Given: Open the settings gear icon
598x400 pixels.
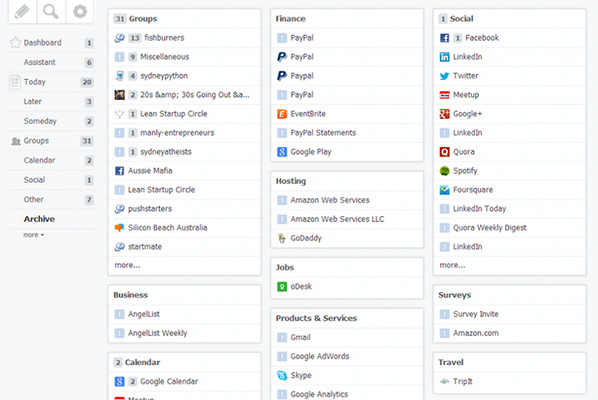Looking at the screenshot, I should pos(80,11).
